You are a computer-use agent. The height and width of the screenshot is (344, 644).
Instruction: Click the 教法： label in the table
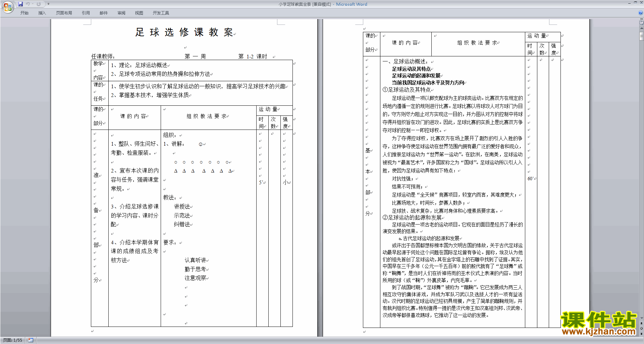pos(170,198)
